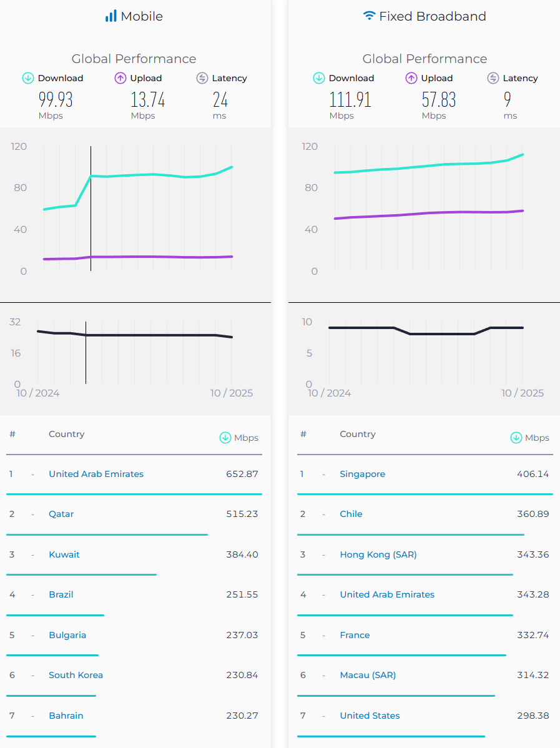Image resolution: width=560 pixels, height=748 pixels.
Task: Click the Fixed Broadband download arrow icon
Action: click(x=319, y=78)
